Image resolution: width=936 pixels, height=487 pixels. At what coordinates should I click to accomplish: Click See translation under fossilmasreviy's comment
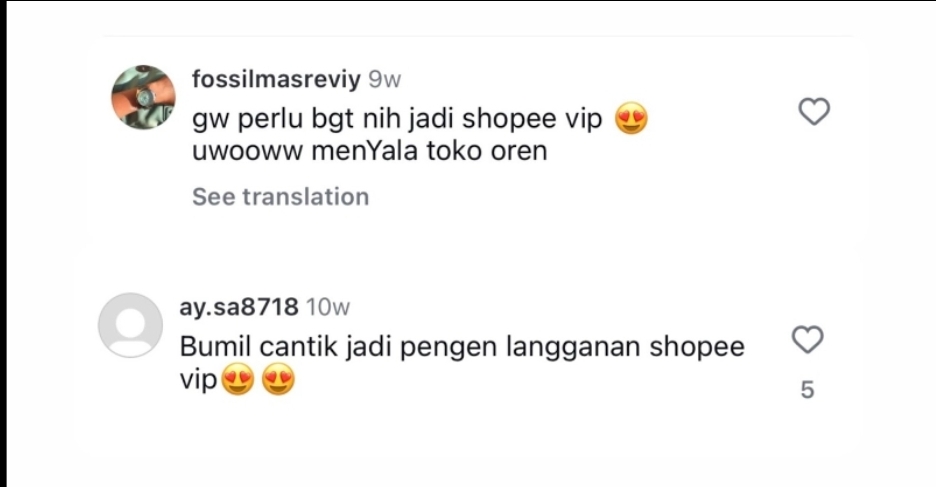coord(281,196)
